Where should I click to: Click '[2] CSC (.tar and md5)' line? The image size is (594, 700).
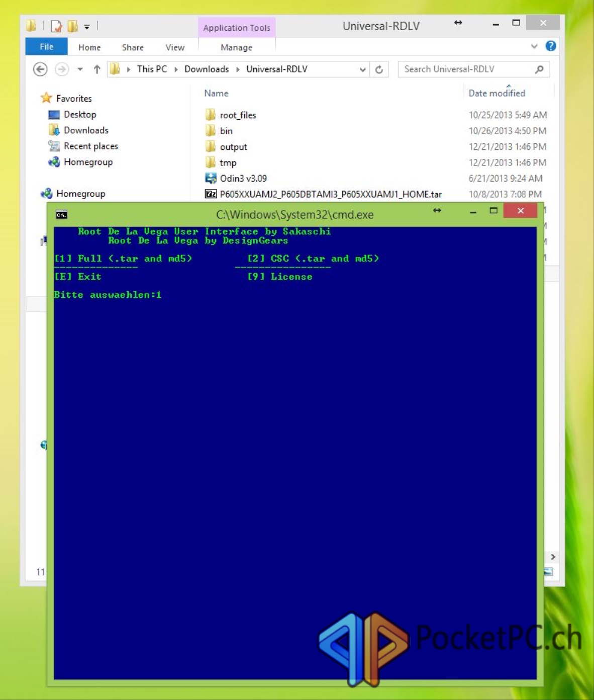click(x=313, y=258)
